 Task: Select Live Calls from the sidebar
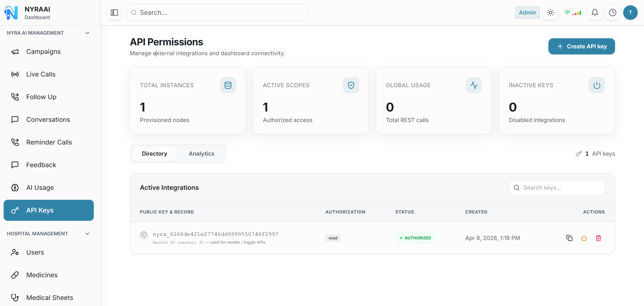point(41,74)
